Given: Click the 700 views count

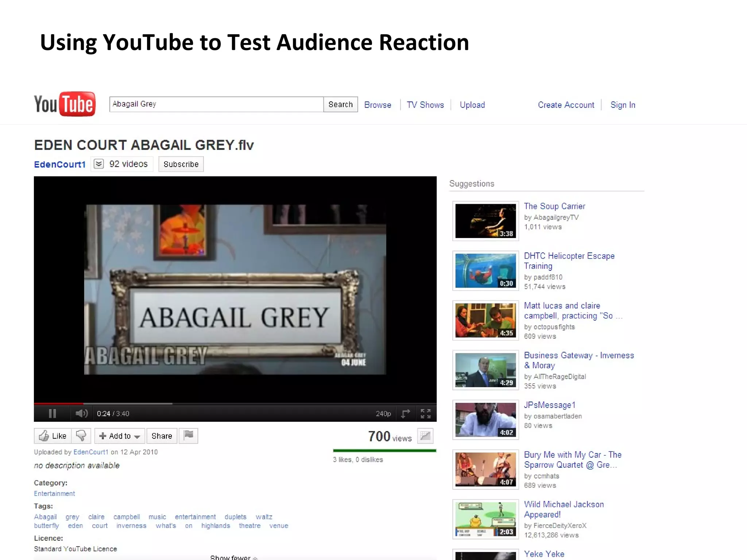Looking at the screenshot, I should pos(390,436).
